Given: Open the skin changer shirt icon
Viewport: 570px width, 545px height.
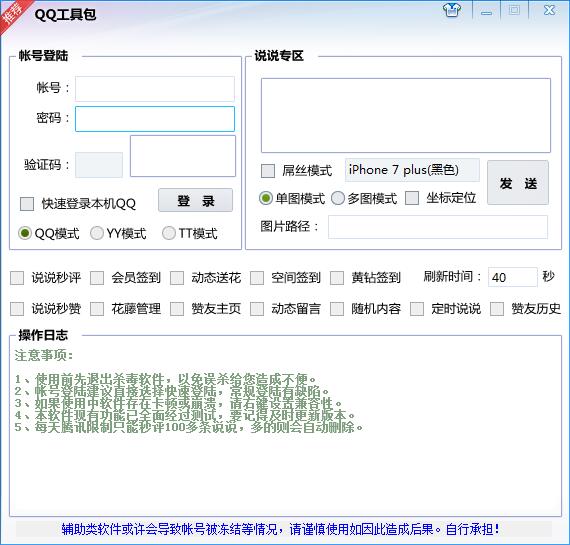Looking at the screenshot, I should [x=452, y=10].
